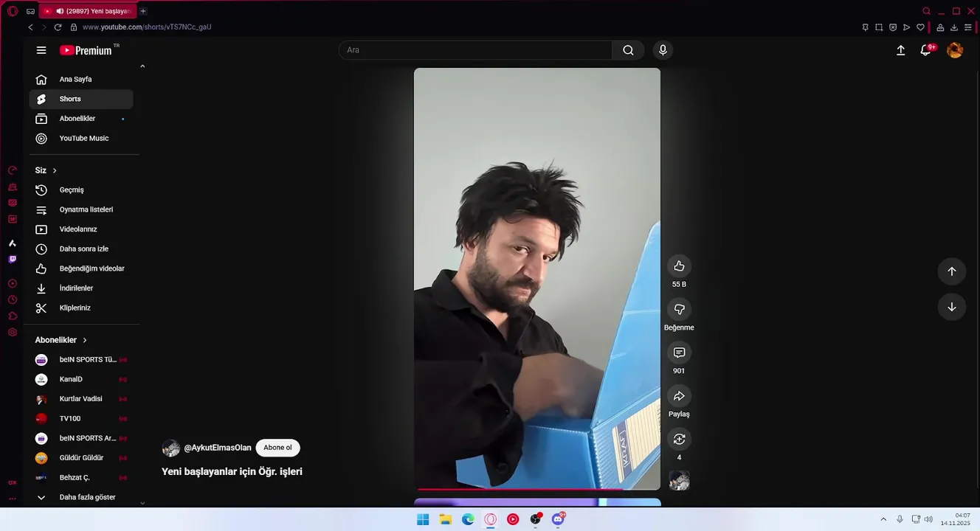980x531 pixels.
Task: Click the YouTube Shorts browser tab
Action: pos(87,11)
